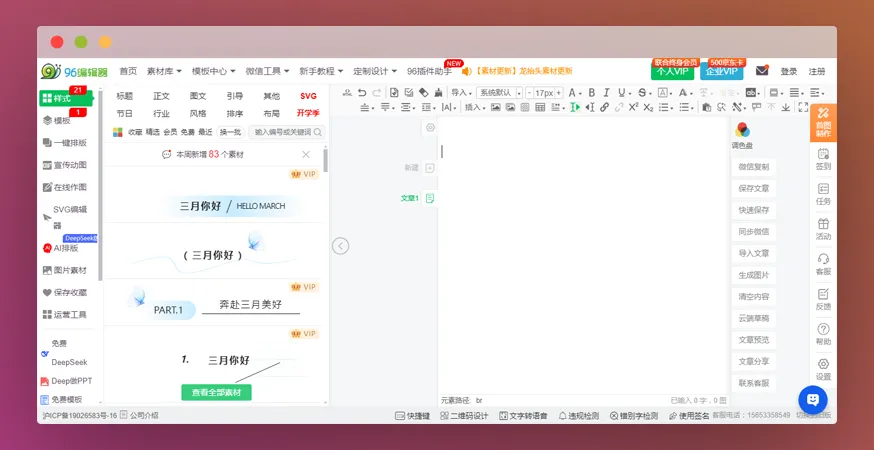This screenshot has width=874, height=450.
Task: Open the 活动 gift icon
Action: point(823,229)
